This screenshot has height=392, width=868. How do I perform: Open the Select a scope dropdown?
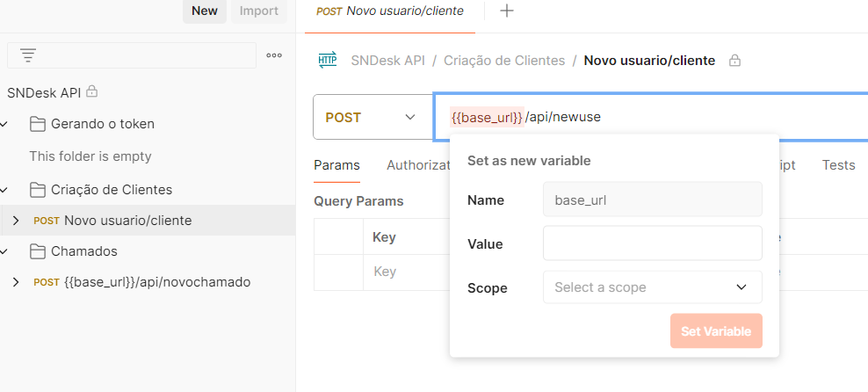click(x=652, y=287)
